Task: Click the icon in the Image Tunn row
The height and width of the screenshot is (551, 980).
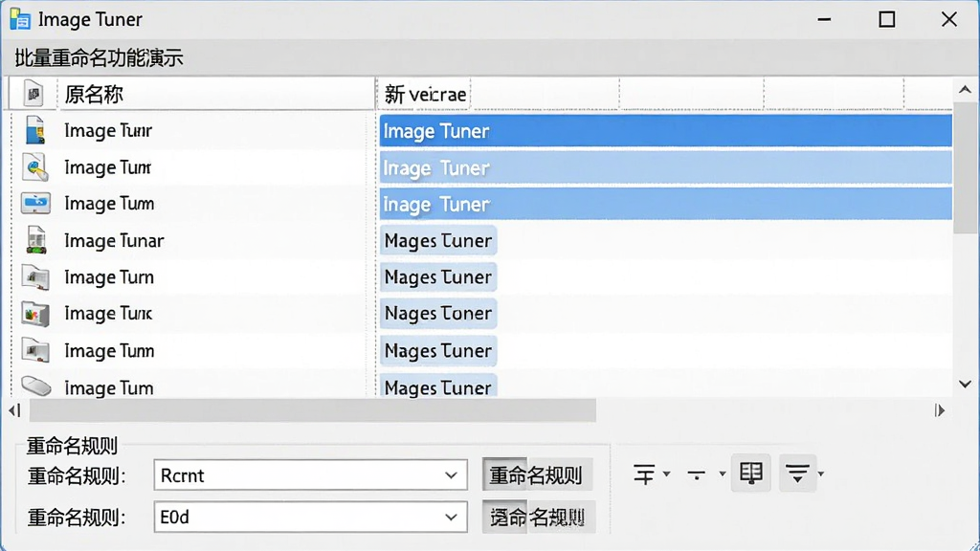Action: coord(35,350)
